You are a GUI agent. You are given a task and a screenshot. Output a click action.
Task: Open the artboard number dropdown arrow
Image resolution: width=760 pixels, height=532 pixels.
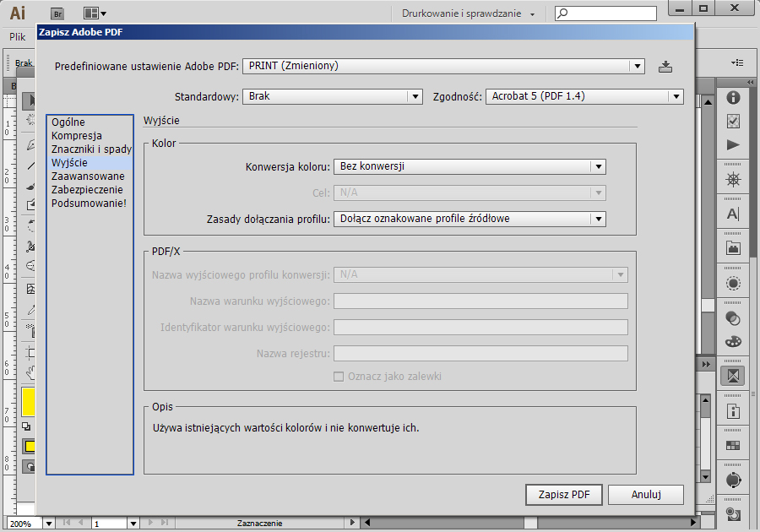tap(133, 524)
